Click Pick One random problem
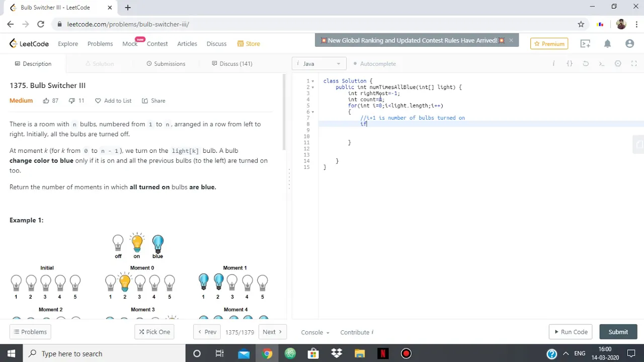Screen dimensions: 644x362 [x=154, y=332]
